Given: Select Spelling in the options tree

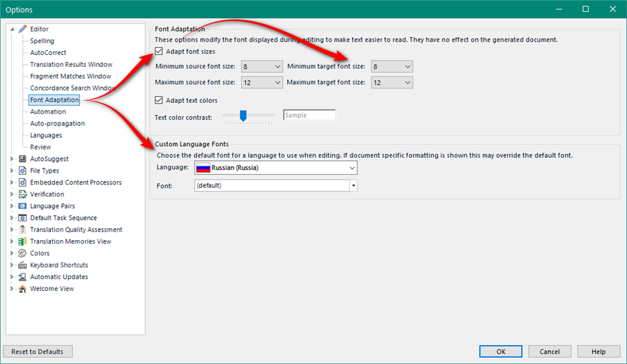Looking at the screenshot, I should [x=42, y=41].
